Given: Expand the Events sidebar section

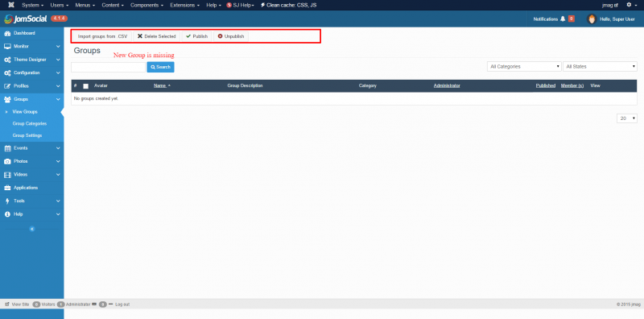Looking at the screenshot, I should (x=31, y=148).
